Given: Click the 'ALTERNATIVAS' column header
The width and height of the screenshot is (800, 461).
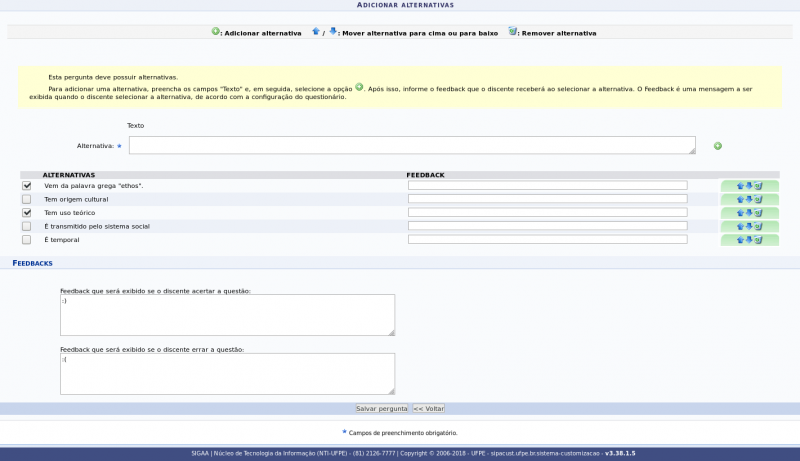Looking at the screenshot, I should [x=69, y=175].
